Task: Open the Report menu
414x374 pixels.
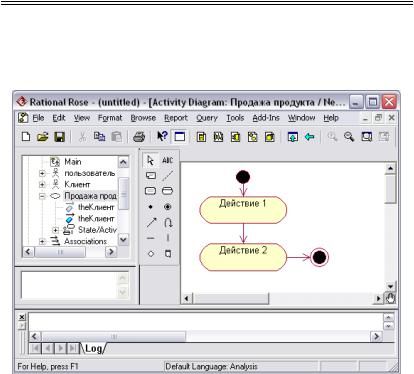Action: coord(176,118)
